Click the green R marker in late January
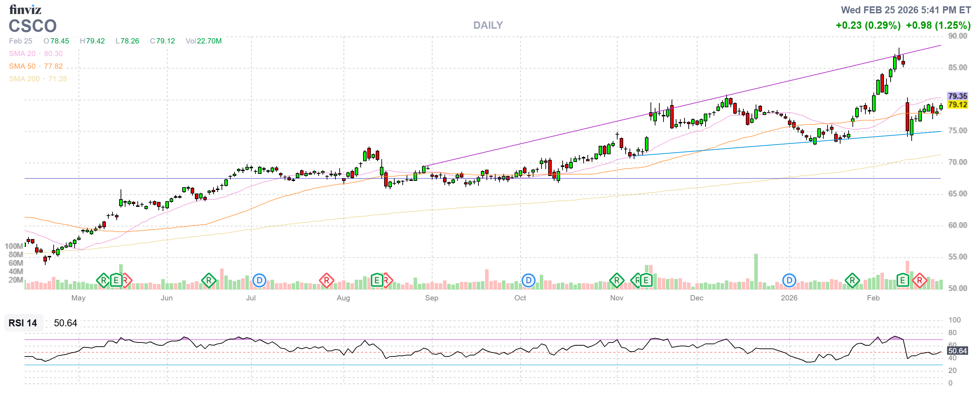 [x=852, y=281]
